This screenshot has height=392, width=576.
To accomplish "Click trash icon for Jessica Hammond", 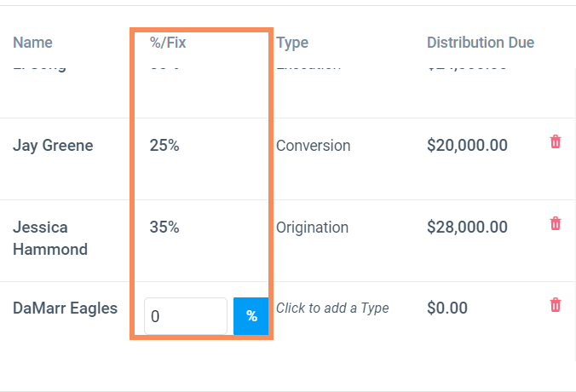I will (556, 224).
